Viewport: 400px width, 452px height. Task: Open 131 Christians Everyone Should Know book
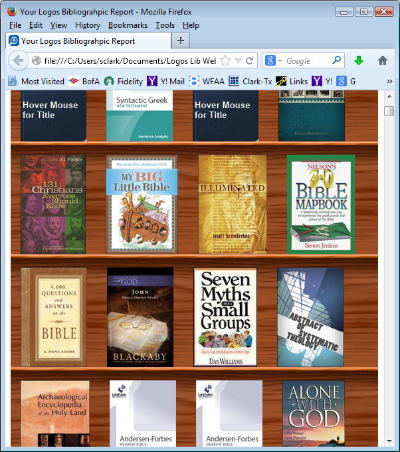pyautogui.click(x=53, y=204)
